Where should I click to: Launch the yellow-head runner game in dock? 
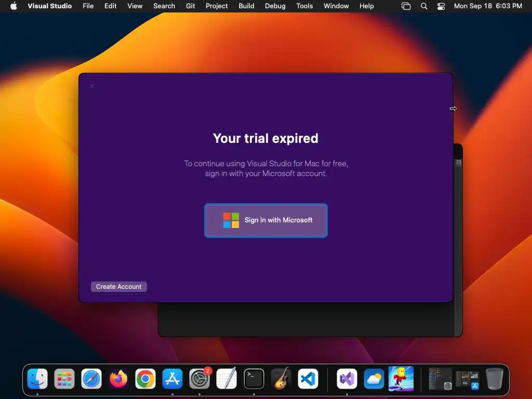[401, 379]
